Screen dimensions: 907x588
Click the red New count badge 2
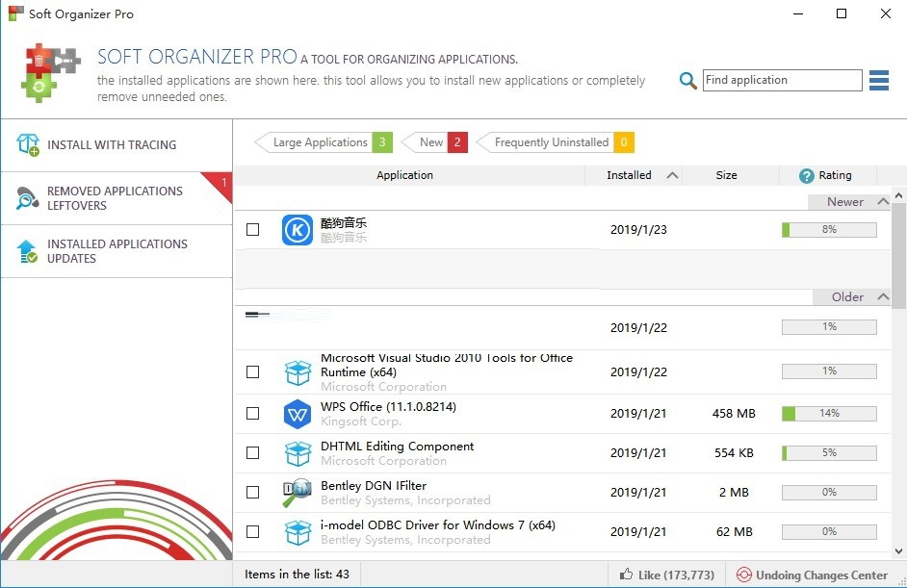(457, 142)
